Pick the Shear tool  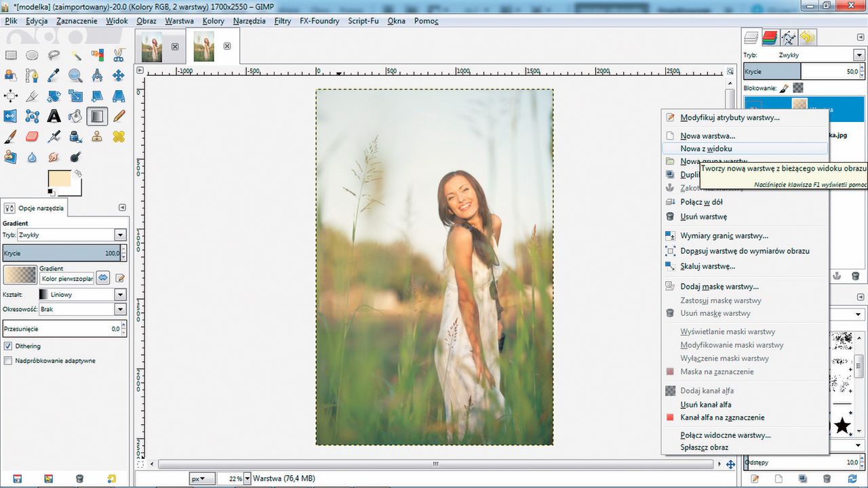click(97, 96)
